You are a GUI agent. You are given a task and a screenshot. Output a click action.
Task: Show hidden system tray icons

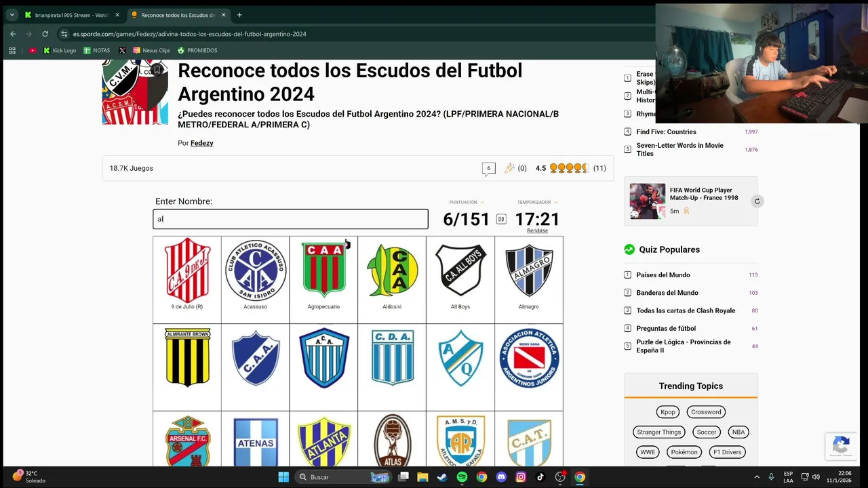(x=757, y=476)
